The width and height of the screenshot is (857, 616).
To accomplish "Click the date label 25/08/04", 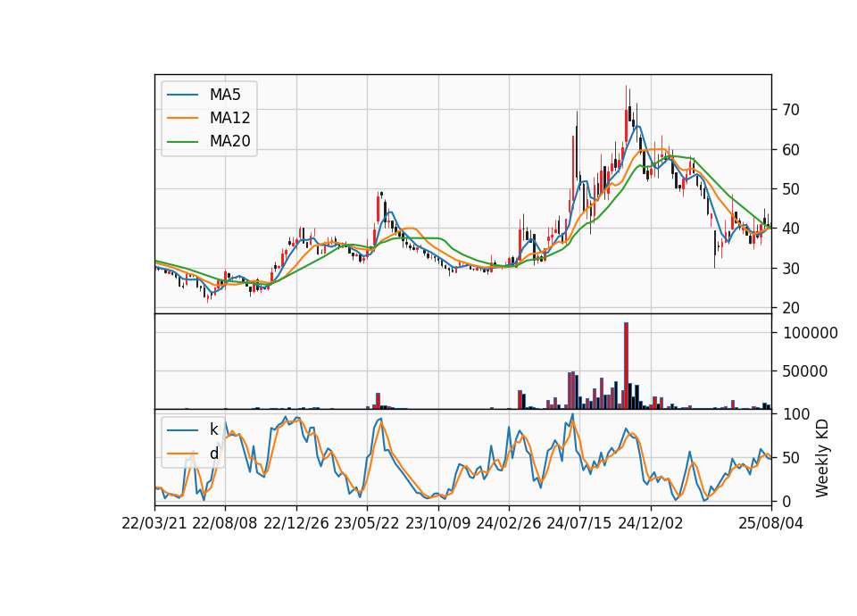I will tap(771, 523).
